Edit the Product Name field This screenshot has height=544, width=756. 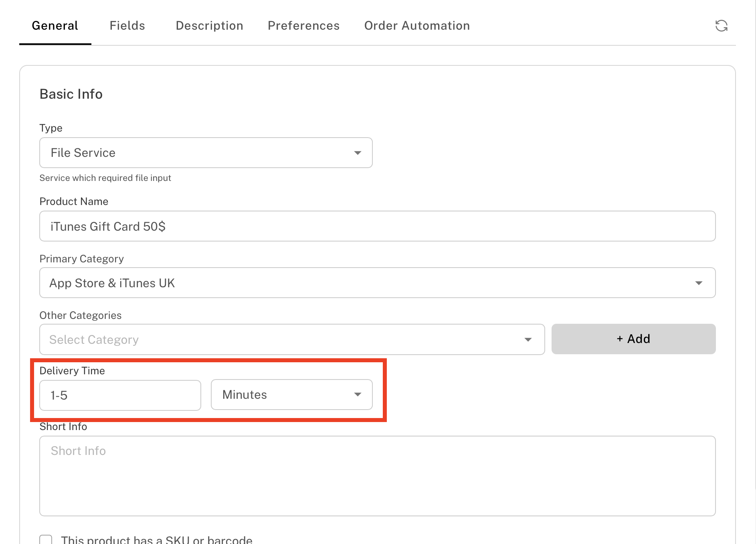click(378, 226)
